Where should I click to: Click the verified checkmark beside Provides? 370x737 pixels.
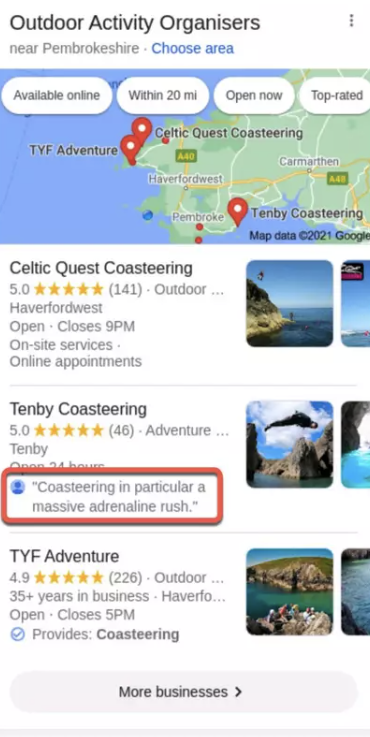click(17, 635)
